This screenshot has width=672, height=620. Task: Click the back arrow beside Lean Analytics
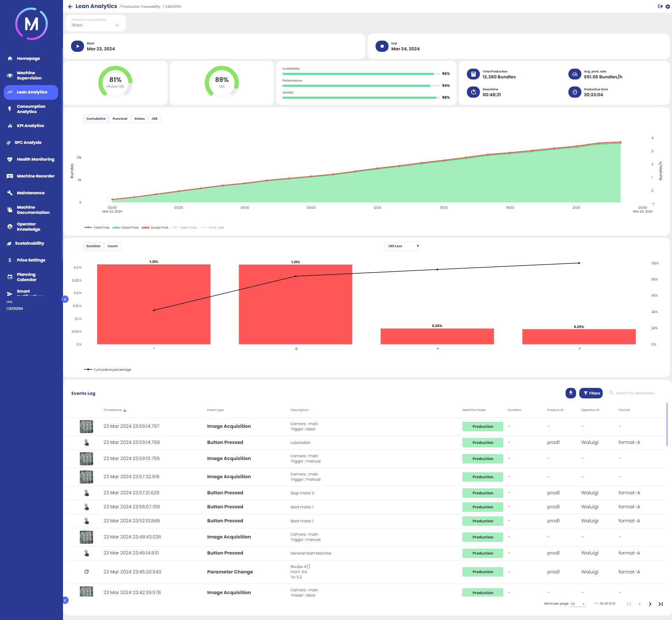(x=70, y=7)
